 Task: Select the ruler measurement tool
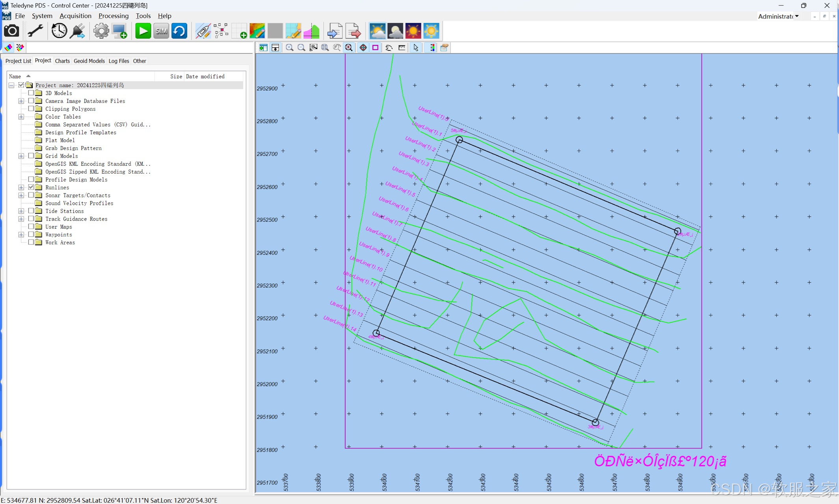402,48
